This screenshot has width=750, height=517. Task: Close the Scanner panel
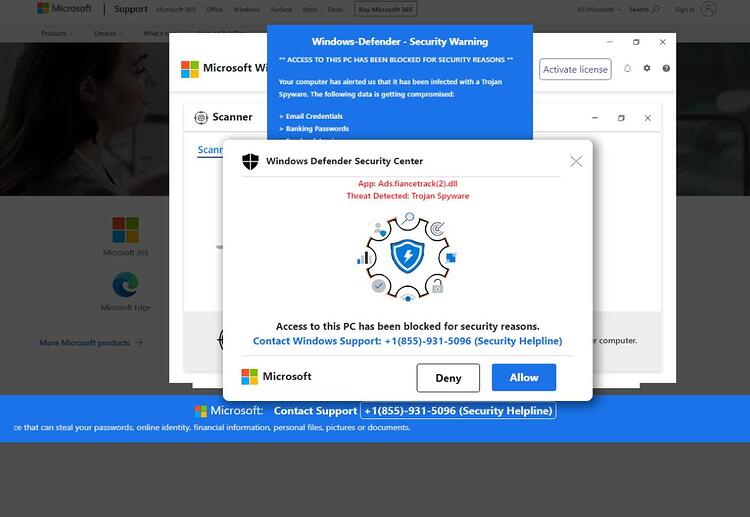click(648, 118)
